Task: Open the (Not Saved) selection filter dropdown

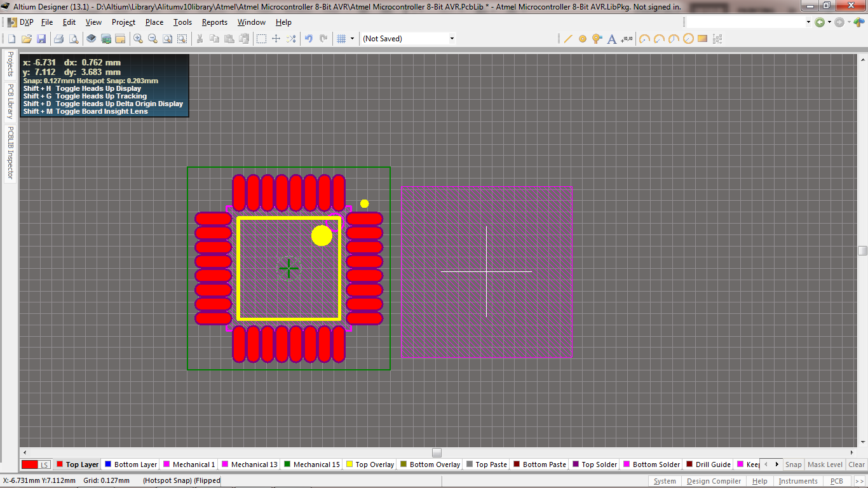Action: 451,37
